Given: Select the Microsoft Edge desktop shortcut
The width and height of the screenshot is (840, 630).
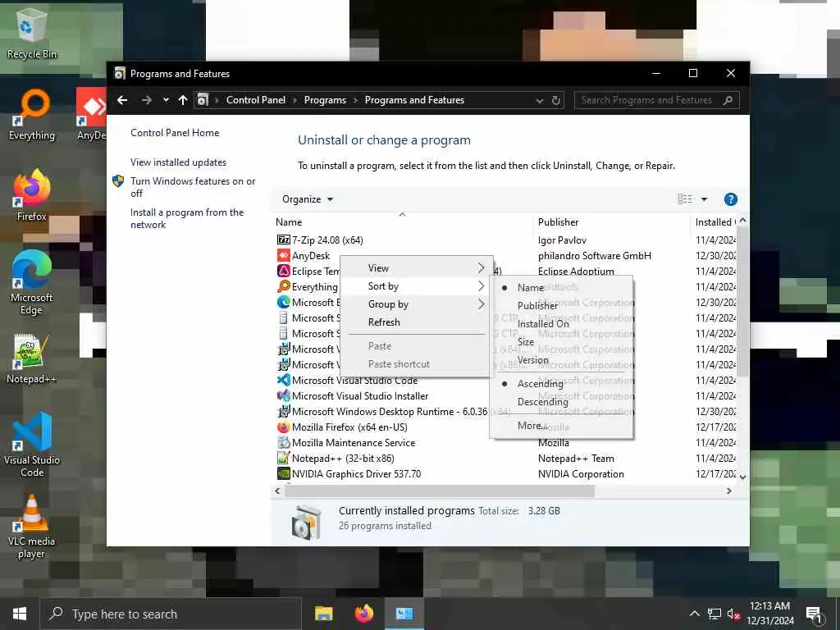Looking at the screenshot, I should [x=32, y=282].
